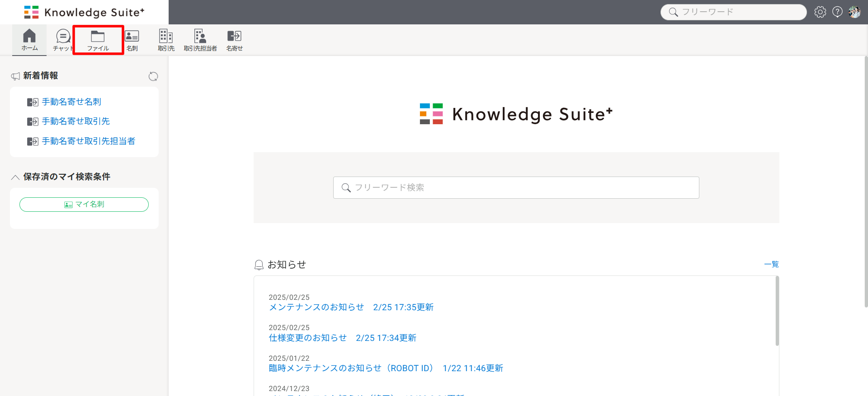
Task: Click magnifier icon in header search
Action: 673,12
